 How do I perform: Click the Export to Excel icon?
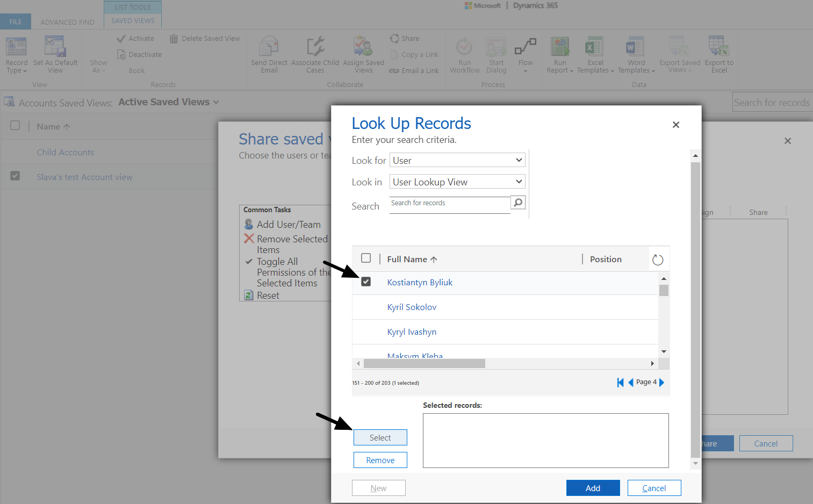tap(718, 47)
